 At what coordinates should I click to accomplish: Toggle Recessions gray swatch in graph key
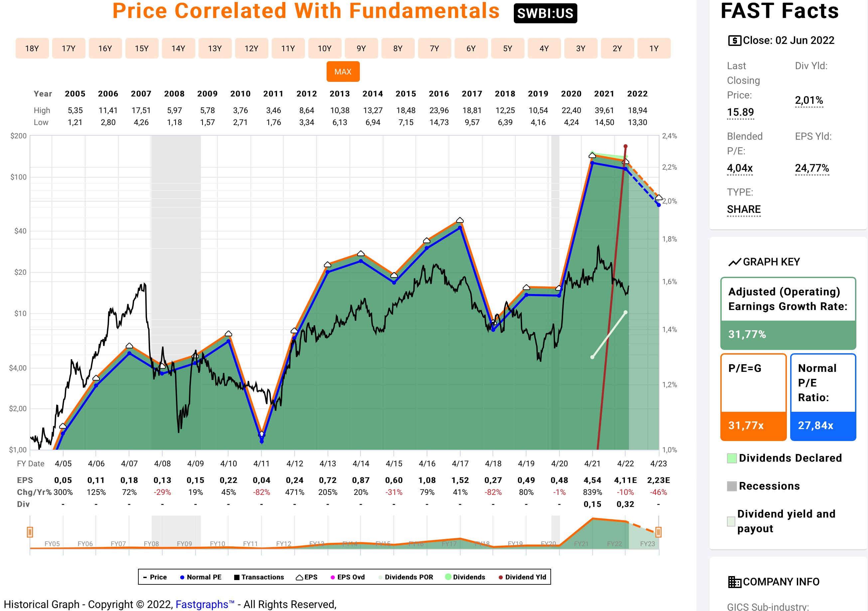pos(732,486)
